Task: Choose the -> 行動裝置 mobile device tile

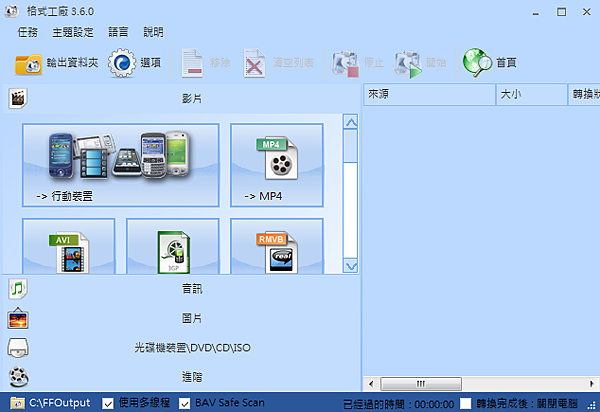Action: pyautogui.click(x=121, y=165)
